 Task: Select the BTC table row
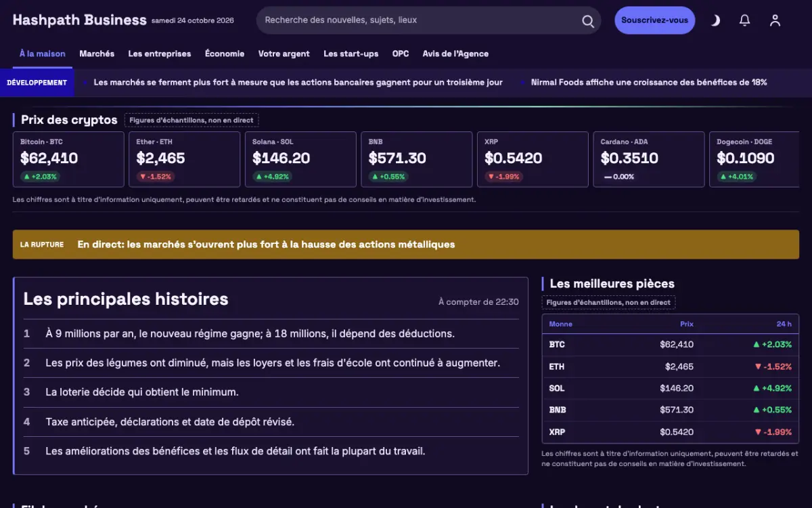click(670, 344)
